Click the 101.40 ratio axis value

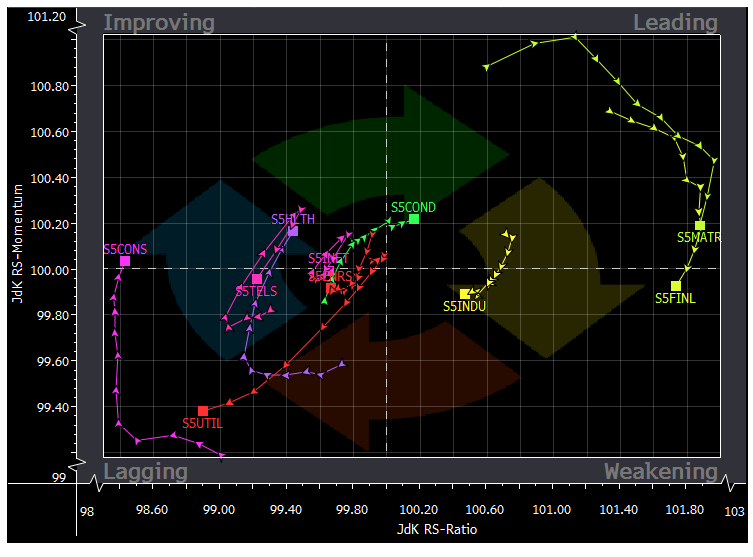point(619,509)
